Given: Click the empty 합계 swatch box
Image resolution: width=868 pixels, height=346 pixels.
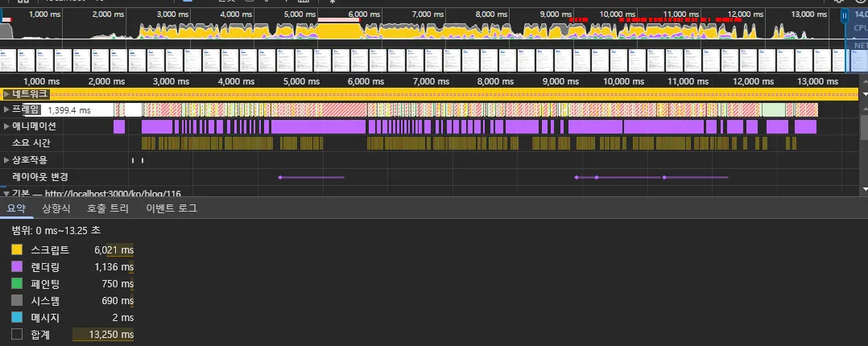Looking at the screenshot, I should (x=17, y=335).
